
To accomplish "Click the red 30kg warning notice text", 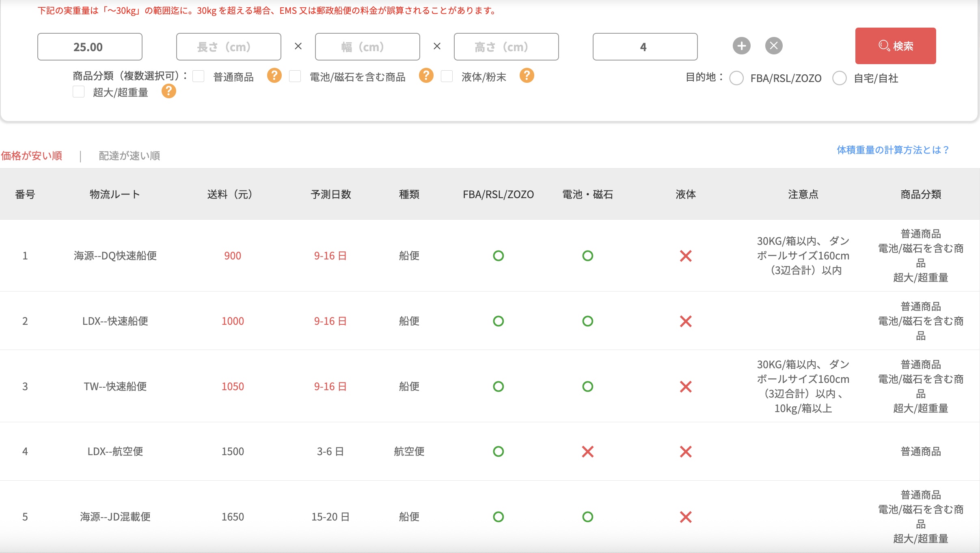I will [268, 11].
